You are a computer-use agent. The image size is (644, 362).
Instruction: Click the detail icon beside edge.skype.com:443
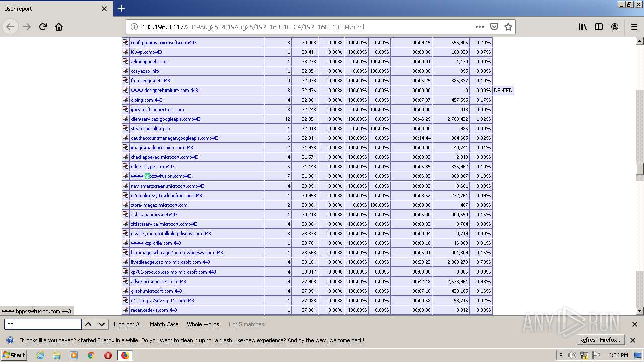pyautogui.click(x=126, y=166)
